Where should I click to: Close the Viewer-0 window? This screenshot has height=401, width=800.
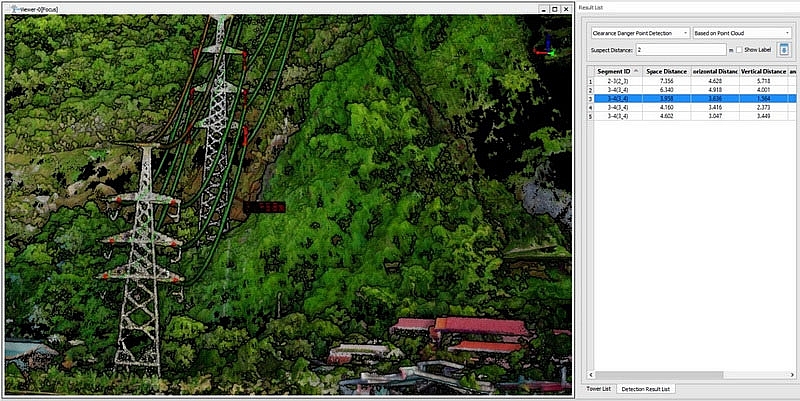coord(565,9)
